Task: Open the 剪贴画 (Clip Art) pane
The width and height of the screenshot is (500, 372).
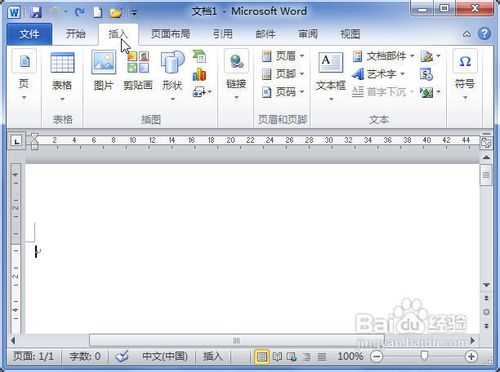Action: tap(138, 71)
